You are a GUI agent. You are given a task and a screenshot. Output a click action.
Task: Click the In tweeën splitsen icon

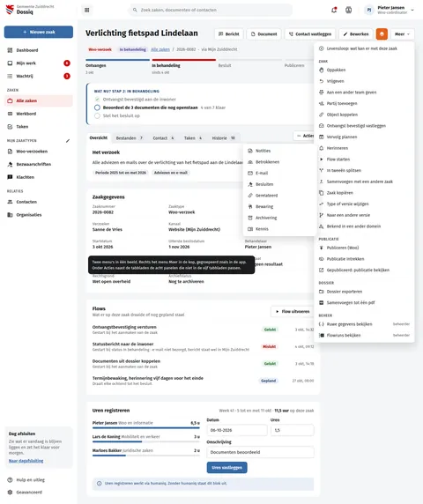click(x=321, y=170)
